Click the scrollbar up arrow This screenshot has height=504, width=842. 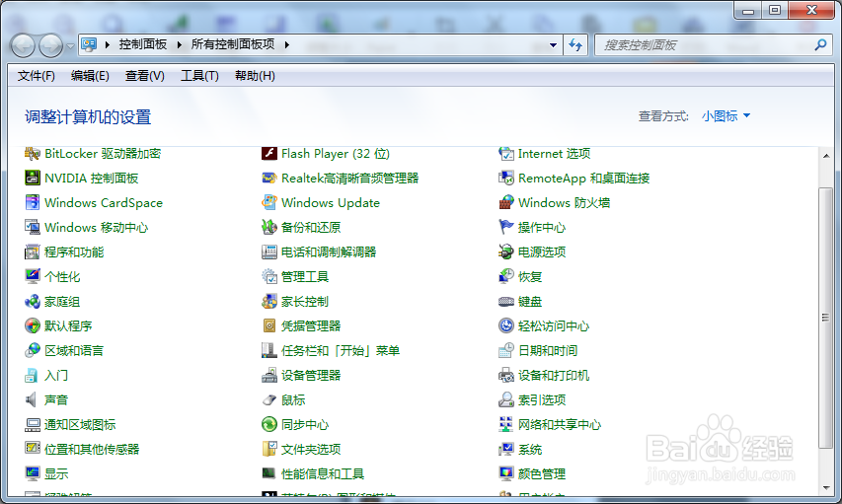826,156
